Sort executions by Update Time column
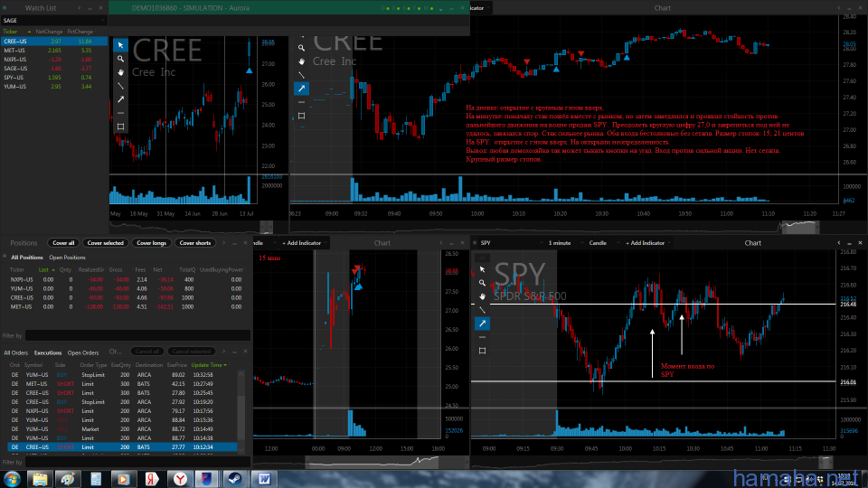 (209, 365)
